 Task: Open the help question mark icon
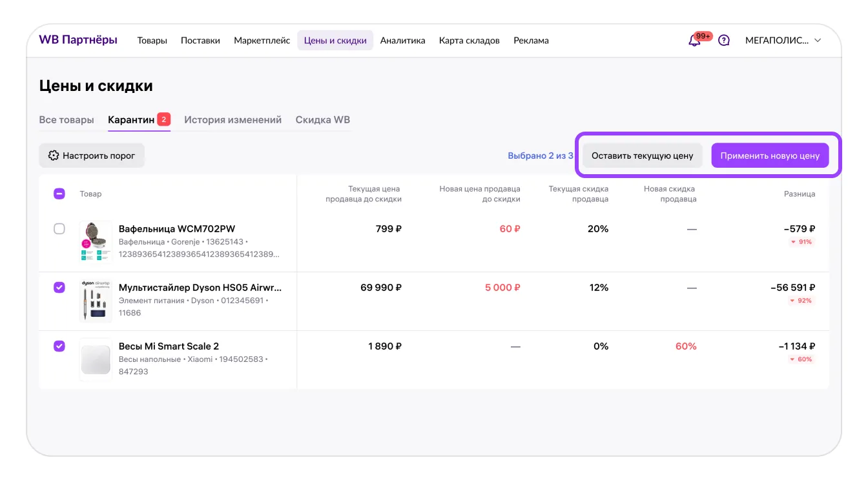click(724, 40)
